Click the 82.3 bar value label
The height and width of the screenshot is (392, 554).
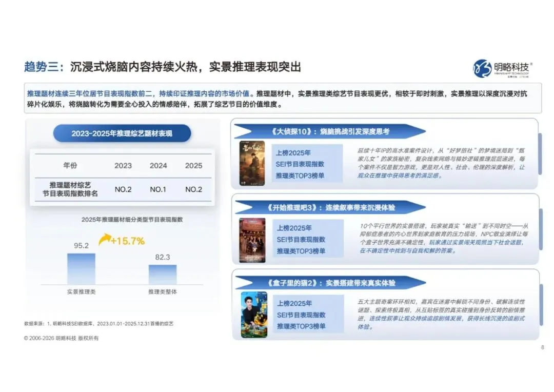[163, 258]
